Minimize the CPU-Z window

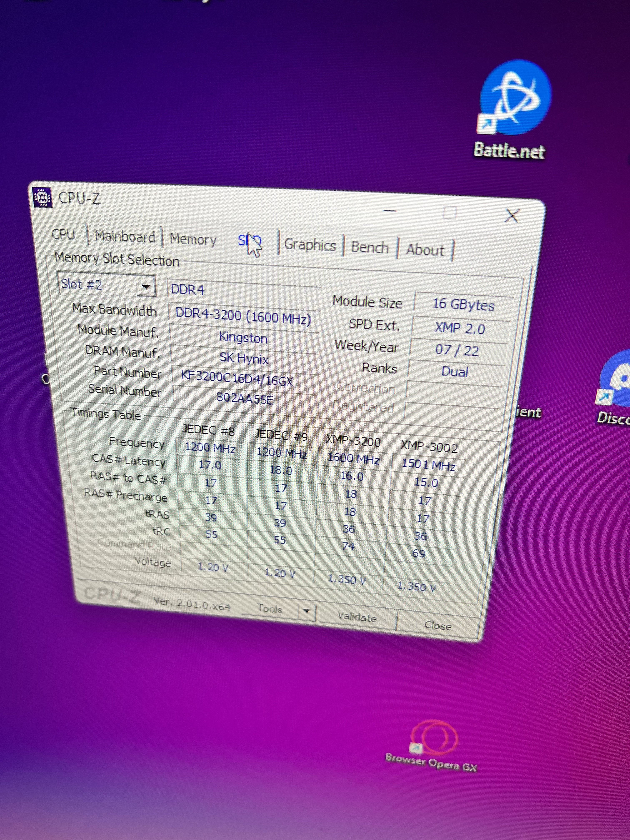(390, 211)
